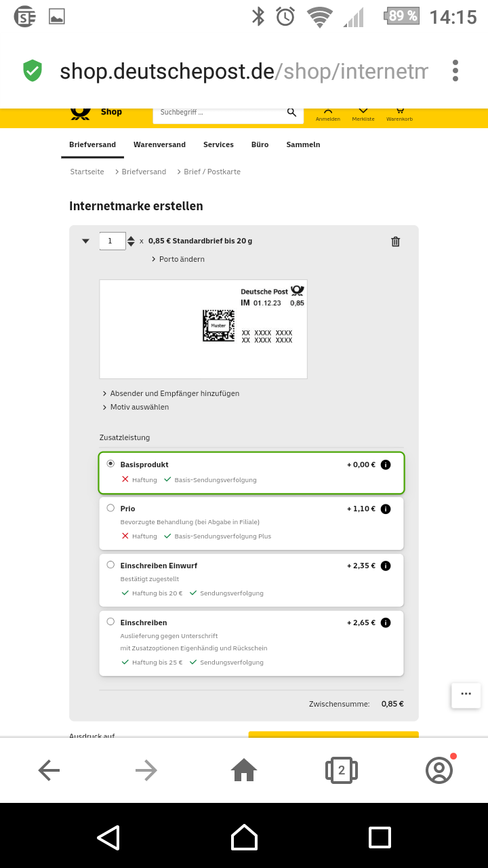The width and height of the screenshot is (488, 868).
Task: Expand Absender und Empfänger hinzufügen
Action: click(171, 393)
